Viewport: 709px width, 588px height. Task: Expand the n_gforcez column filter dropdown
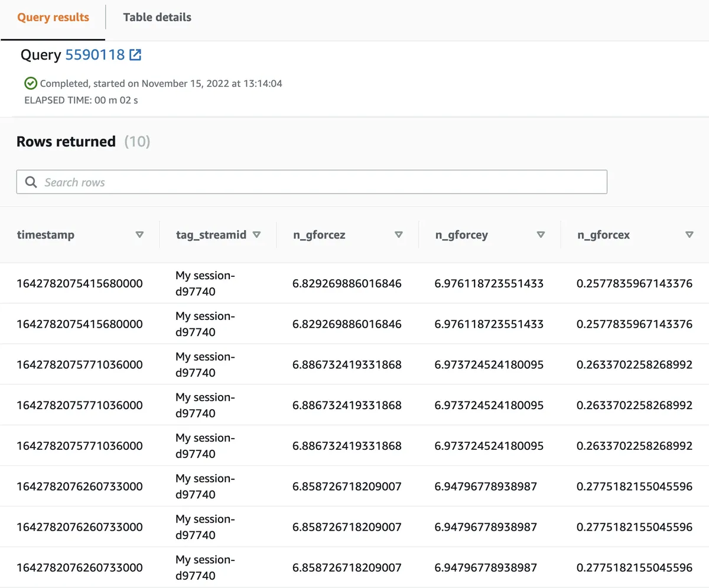(x=399, y=234)
